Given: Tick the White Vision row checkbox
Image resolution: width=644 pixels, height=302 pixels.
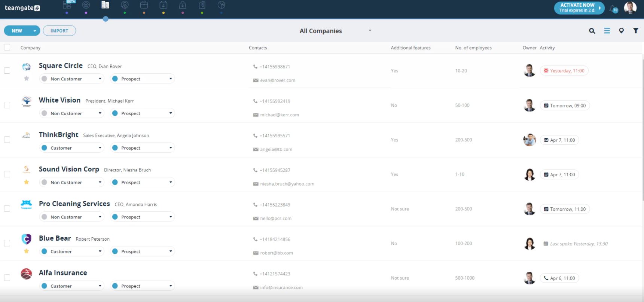Looking at the screenshot, I should [7, 105].
